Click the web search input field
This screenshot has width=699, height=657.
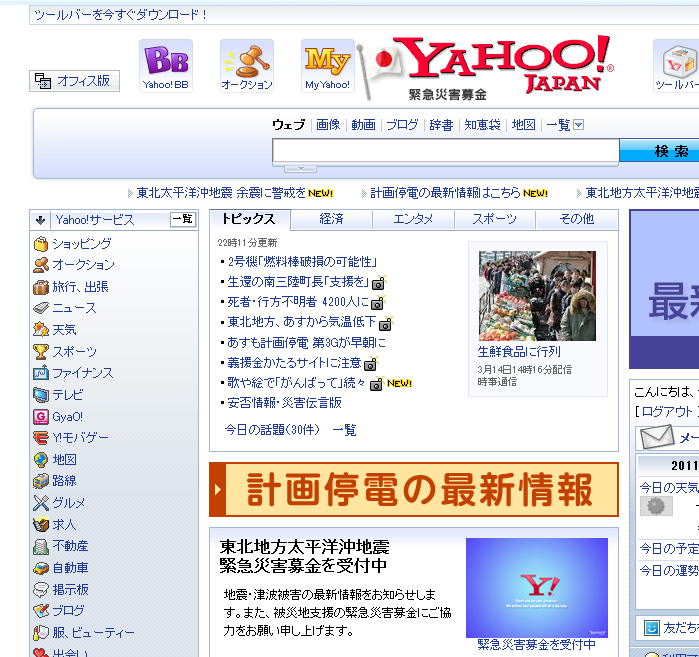pos(446,152)
